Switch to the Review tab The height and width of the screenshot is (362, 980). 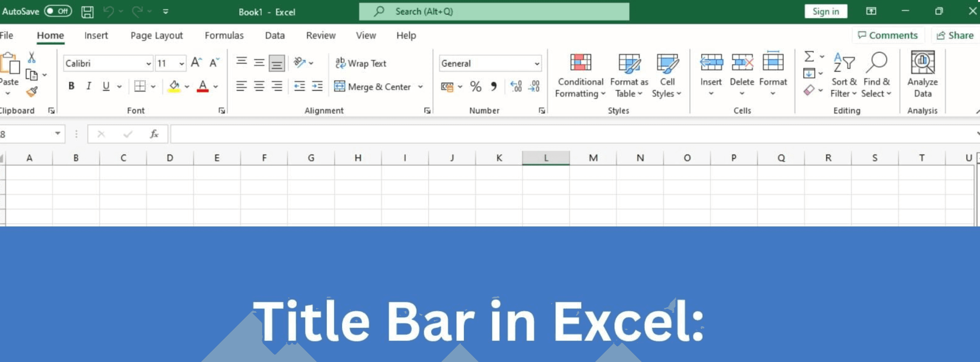pos(321,35)
